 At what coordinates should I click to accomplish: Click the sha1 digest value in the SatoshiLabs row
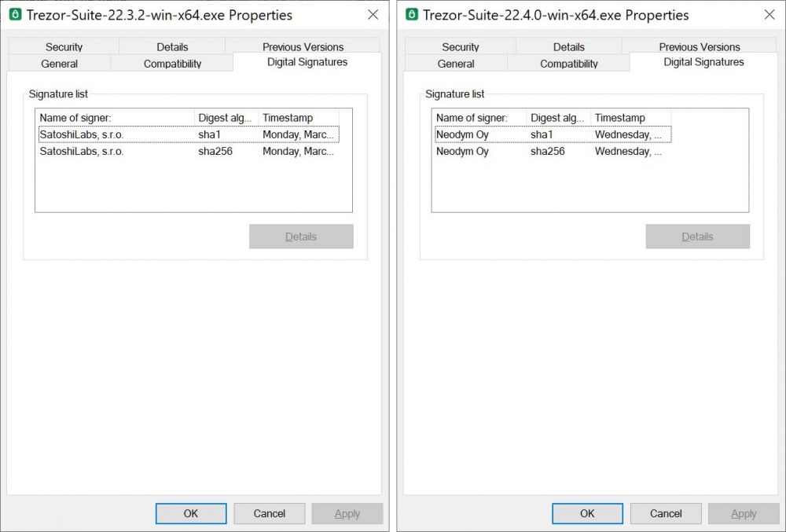[209, 134]
